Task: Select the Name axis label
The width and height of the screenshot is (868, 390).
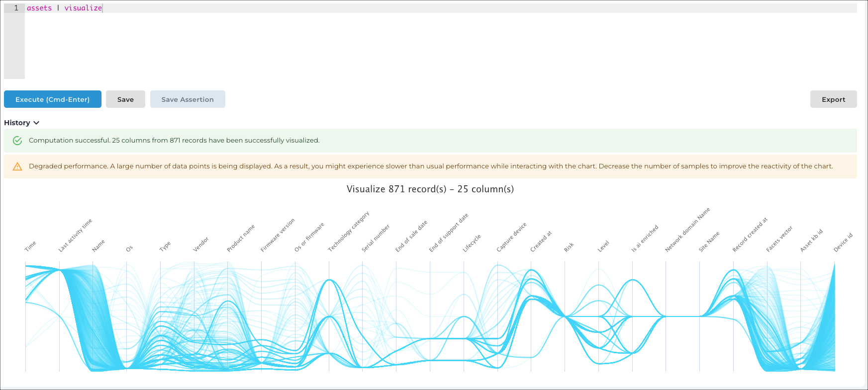Action: click(x=98, y=245)
